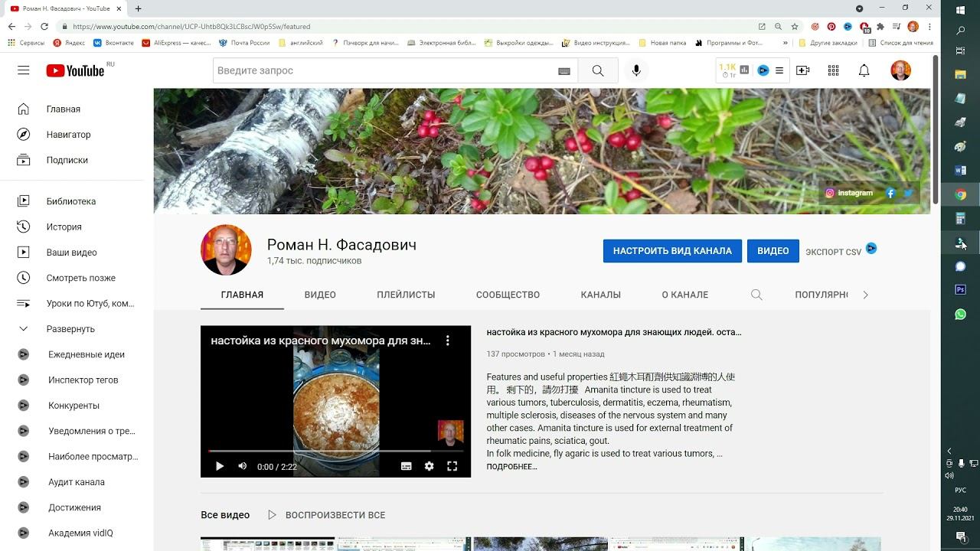Click the blue ВИДЕО button
The image size is (980, 551).
tap(773, 251)
